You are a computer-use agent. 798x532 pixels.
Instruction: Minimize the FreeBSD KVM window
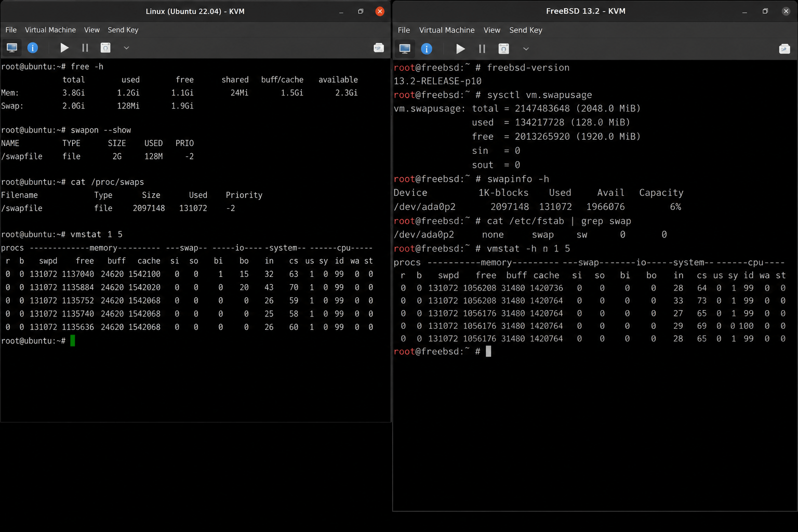tap(744, 11)
